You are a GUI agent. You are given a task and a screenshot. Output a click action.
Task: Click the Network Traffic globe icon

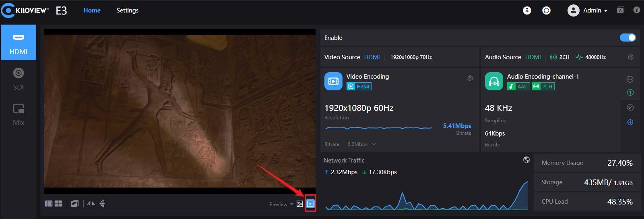(x=526, y=160)
